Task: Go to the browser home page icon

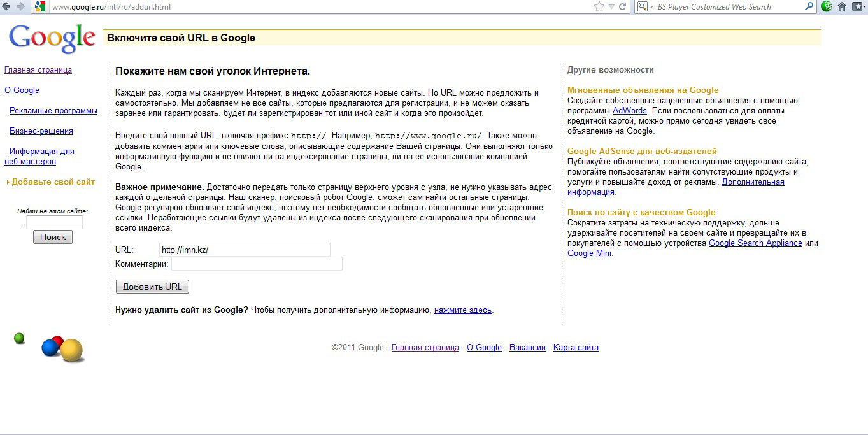Action: pyautogui.click(x=842, y=7)
